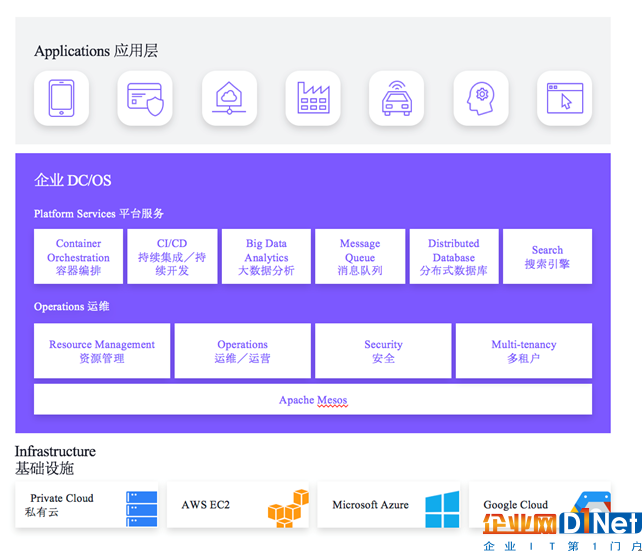Select the secure payment card shield icon
Viewport: 642px width, 551px height.
tap(145, 98)
